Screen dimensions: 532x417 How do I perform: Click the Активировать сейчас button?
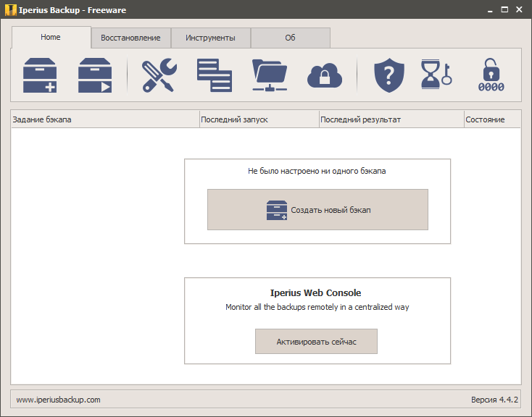pyautogui.click(x=316, y=342)
